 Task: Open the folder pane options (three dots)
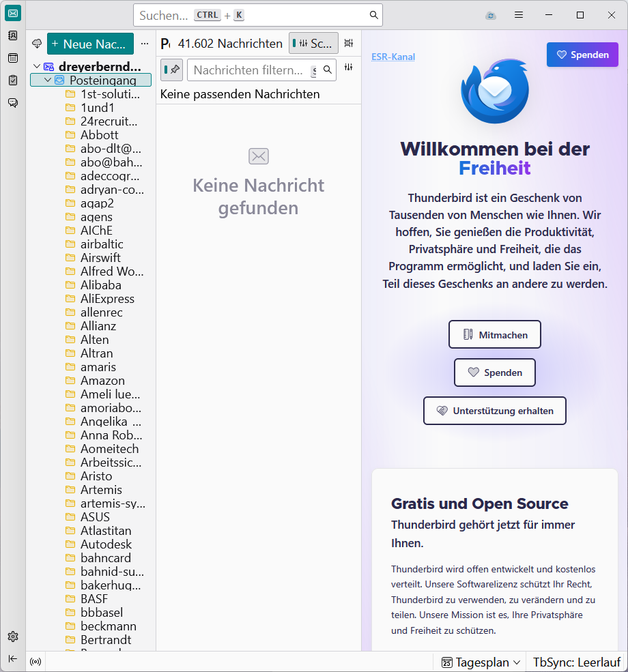point(145,44)
